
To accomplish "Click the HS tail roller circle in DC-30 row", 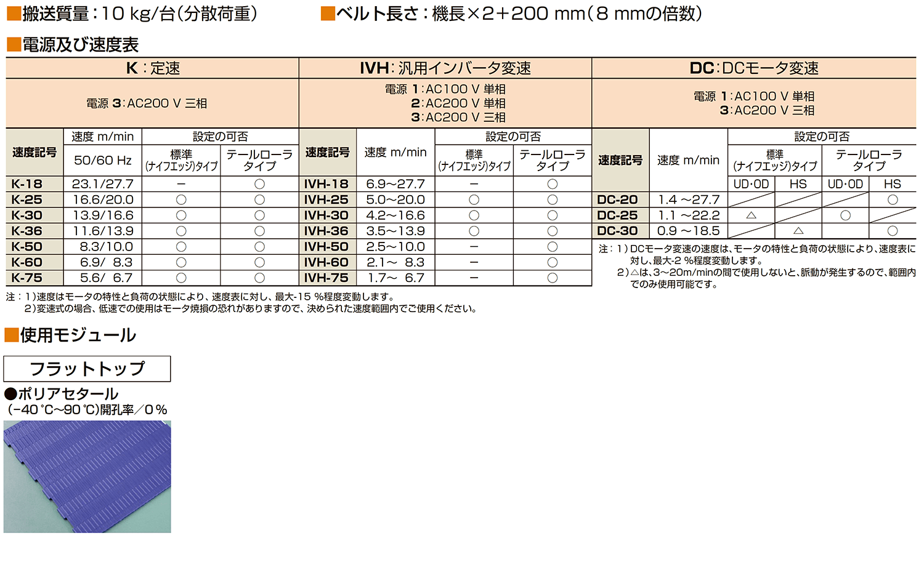I will click(x=893, y=231).
